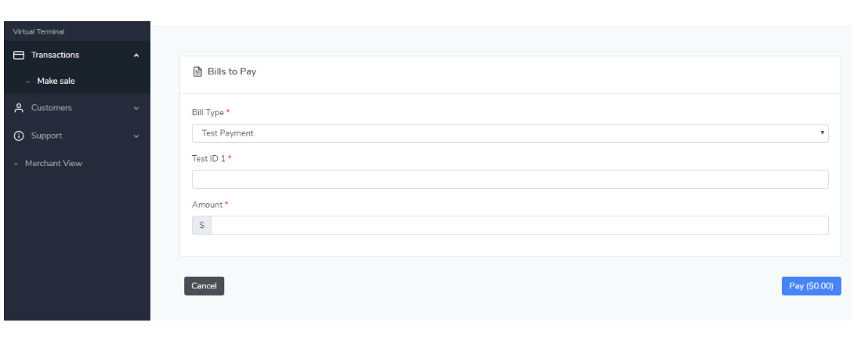The image size is (868, 337).
Task: Collapse the Transactions chevron arrow
Action: click(136, 56)
